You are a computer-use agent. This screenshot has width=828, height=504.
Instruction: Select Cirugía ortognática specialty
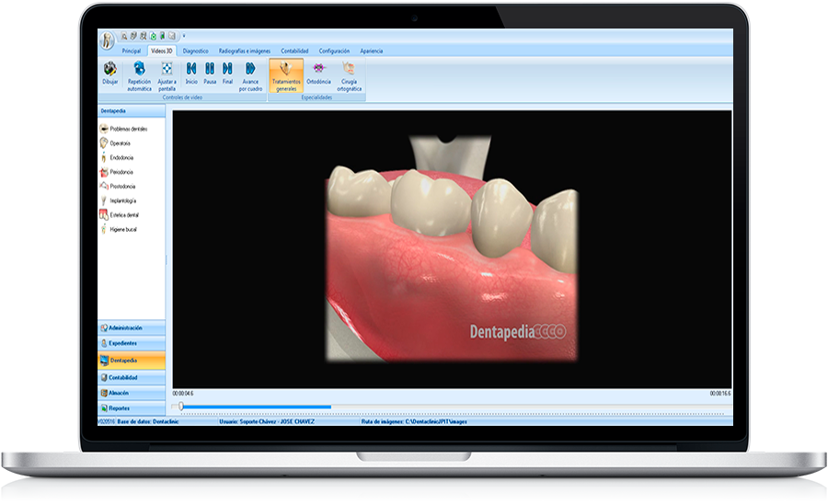349,69
